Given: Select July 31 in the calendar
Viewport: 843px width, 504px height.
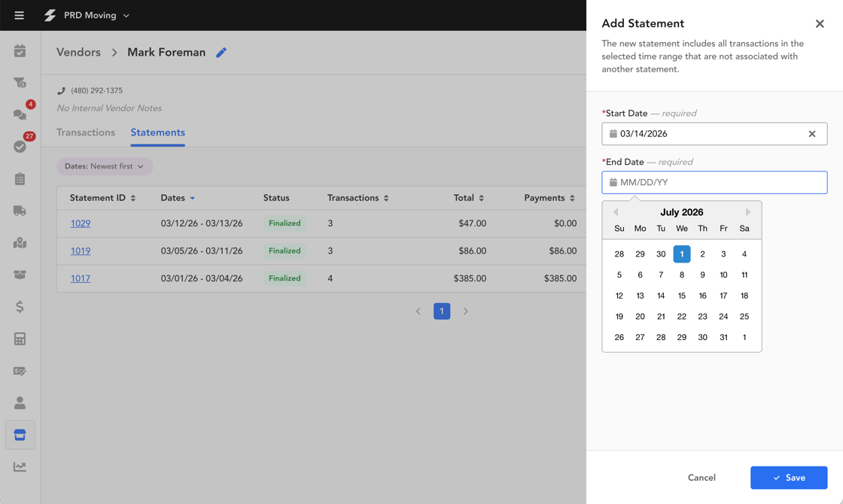Looking at the screenshot, I should (723, 338).
